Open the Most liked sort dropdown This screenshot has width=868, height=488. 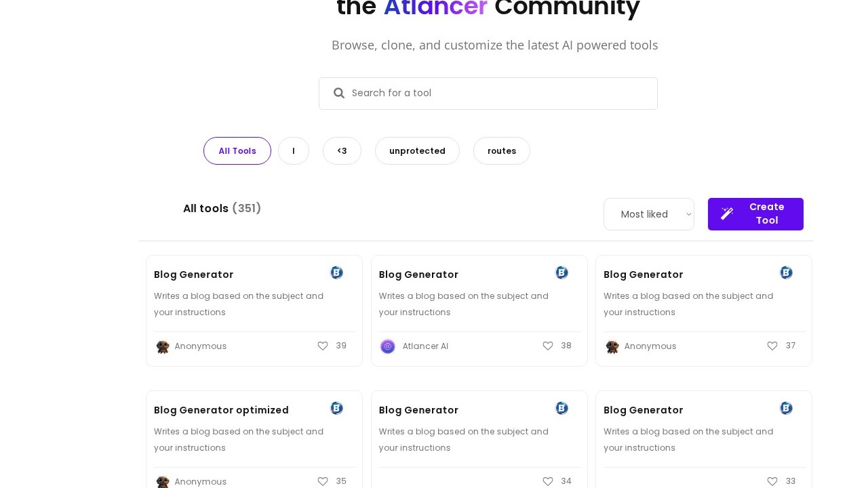pyautogui.click(x=648, y=214)
